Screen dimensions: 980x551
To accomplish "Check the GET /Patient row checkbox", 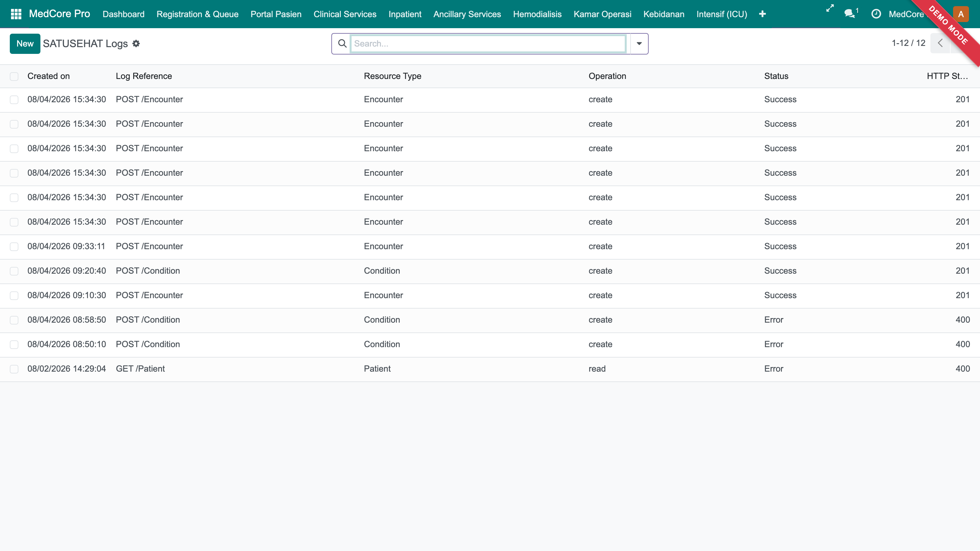I will (x=14, y=369).
